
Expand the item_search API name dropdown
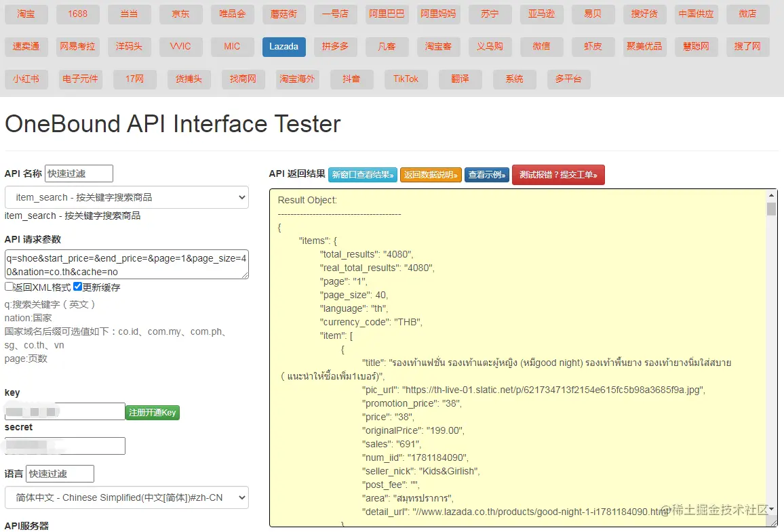pos(126,197)
